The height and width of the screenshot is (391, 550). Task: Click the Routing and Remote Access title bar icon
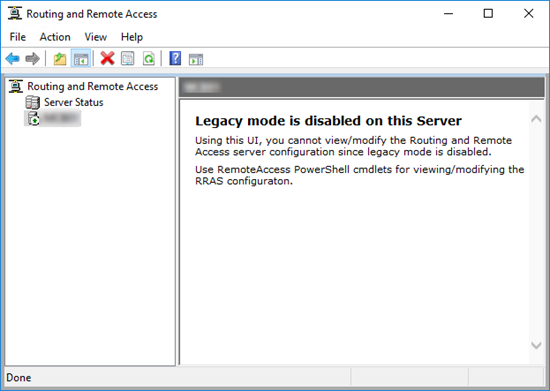15,14
